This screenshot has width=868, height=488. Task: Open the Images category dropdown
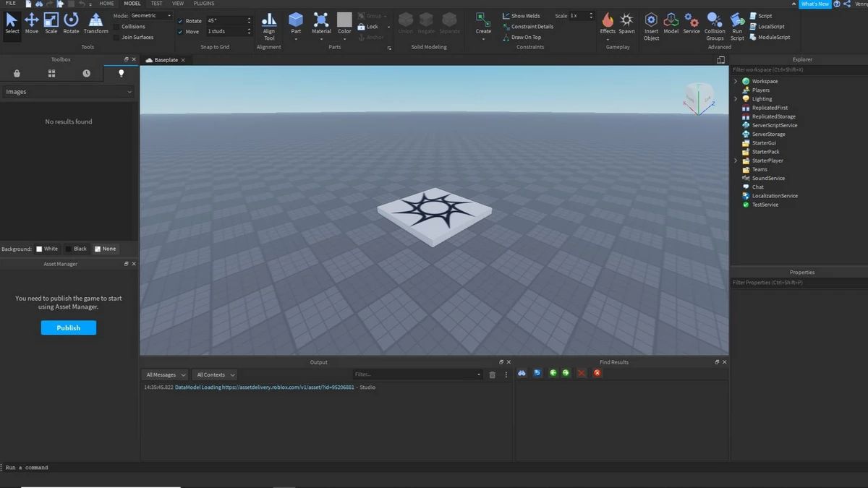click(x=68, y=92)
